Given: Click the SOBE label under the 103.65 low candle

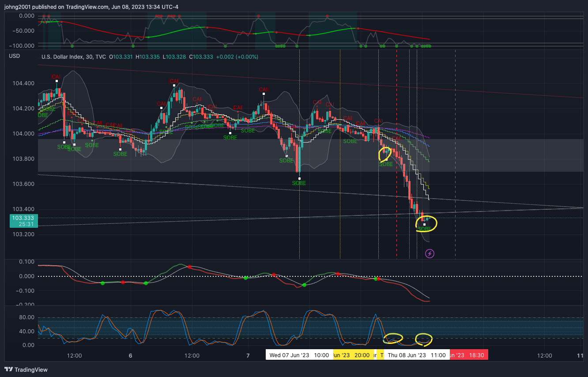Looking at the screenshot, I should [299, 183].
